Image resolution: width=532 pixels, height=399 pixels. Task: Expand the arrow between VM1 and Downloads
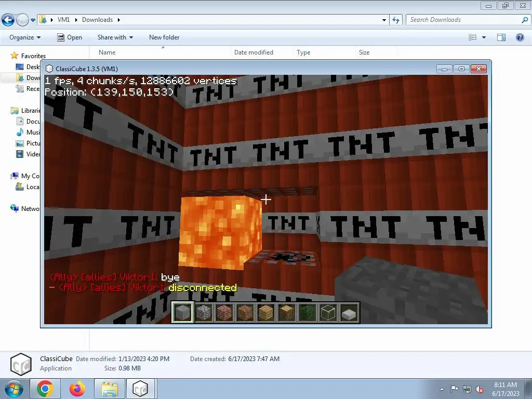[x=76, y=20]
